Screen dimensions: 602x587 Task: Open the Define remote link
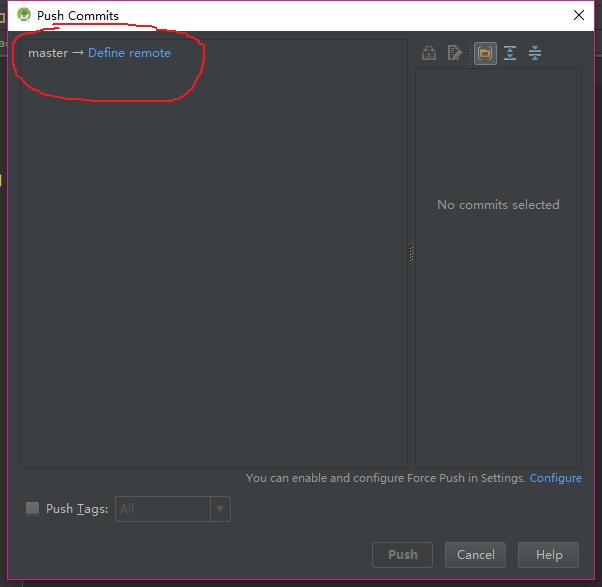coord(129,53)
